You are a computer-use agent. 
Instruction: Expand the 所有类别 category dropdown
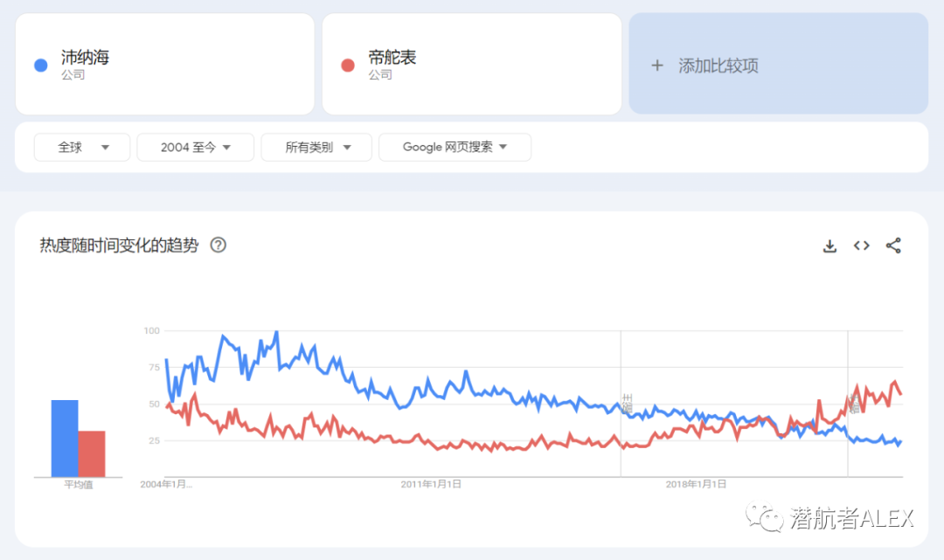click(316, 148)
